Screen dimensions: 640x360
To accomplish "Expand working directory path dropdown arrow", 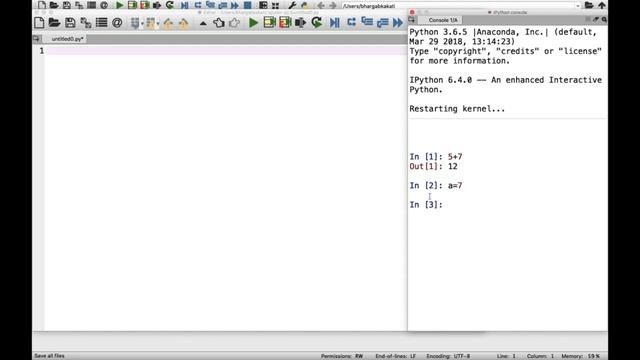I will pyautogui.click(x=578, y=6).
